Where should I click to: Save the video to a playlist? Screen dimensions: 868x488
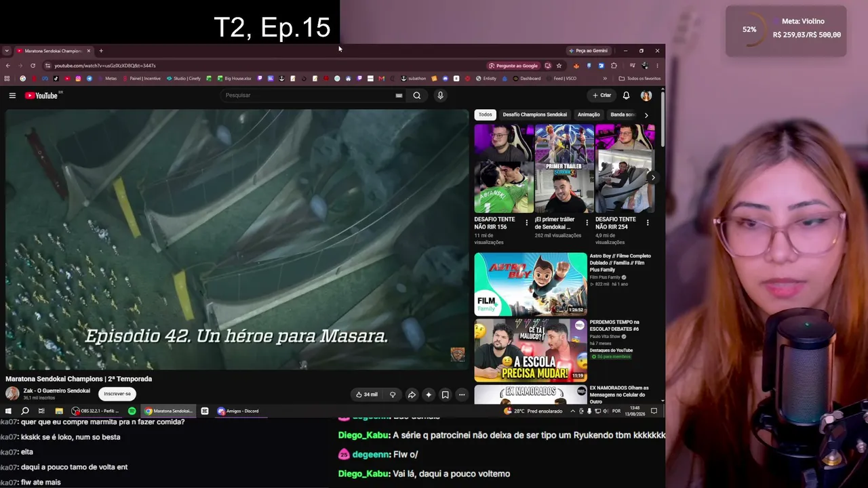(445, 394)
